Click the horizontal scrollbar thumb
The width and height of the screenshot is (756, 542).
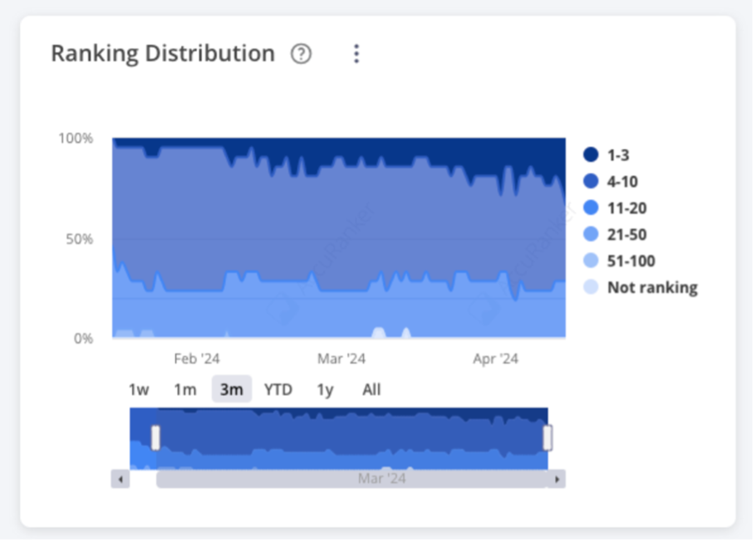pyautogui.click(x=351, y=479)
